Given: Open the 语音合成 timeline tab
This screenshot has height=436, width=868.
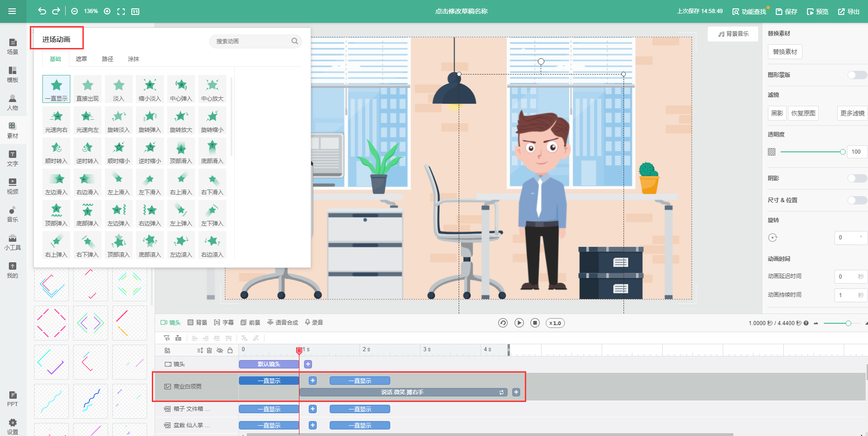Looking at the screenshot, I should pyautogui.click(x=283, y=322).
